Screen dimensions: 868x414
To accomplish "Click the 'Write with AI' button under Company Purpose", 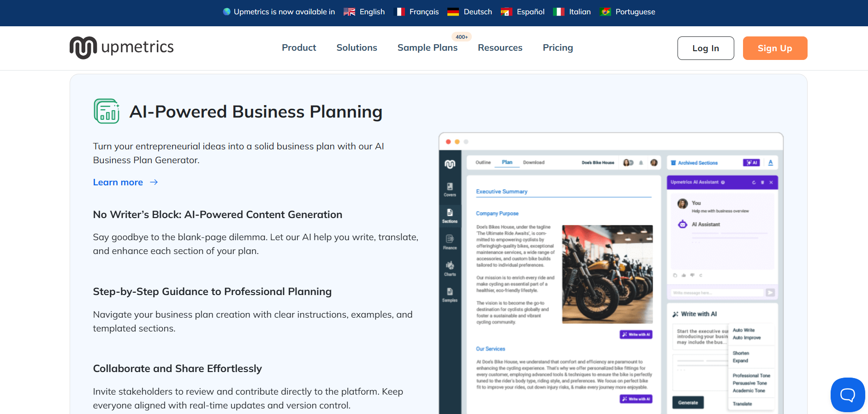I will [636, 335].
